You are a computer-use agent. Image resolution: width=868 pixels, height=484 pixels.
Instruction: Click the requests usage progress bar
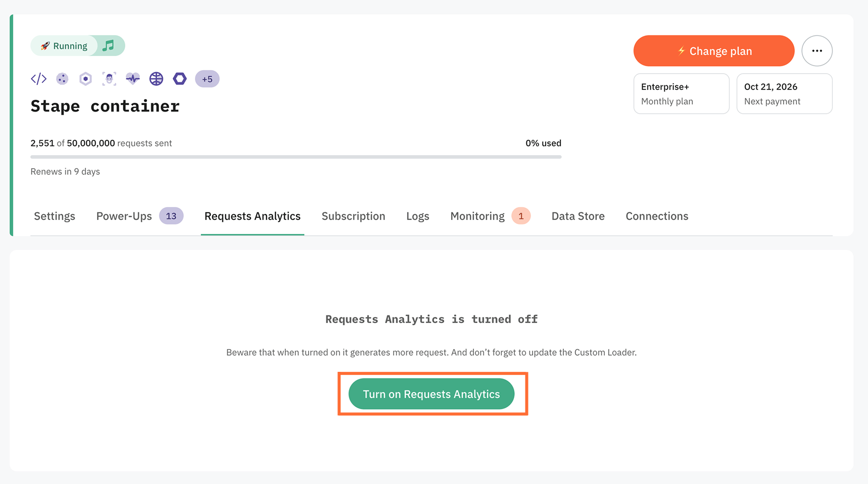tap(296, 157)
